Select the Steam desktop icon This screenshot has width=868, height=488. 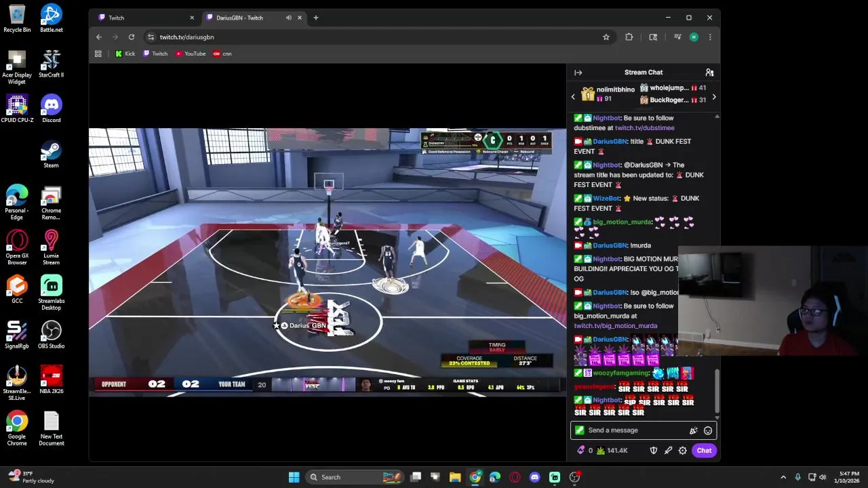(52, 154)
